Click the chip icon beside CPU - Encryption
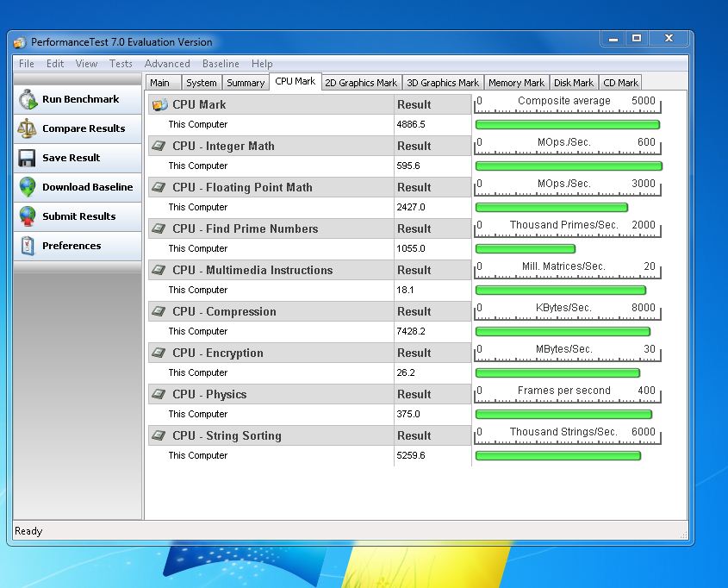The width and height of the screenshot is (728, 588). coord(159,353)
